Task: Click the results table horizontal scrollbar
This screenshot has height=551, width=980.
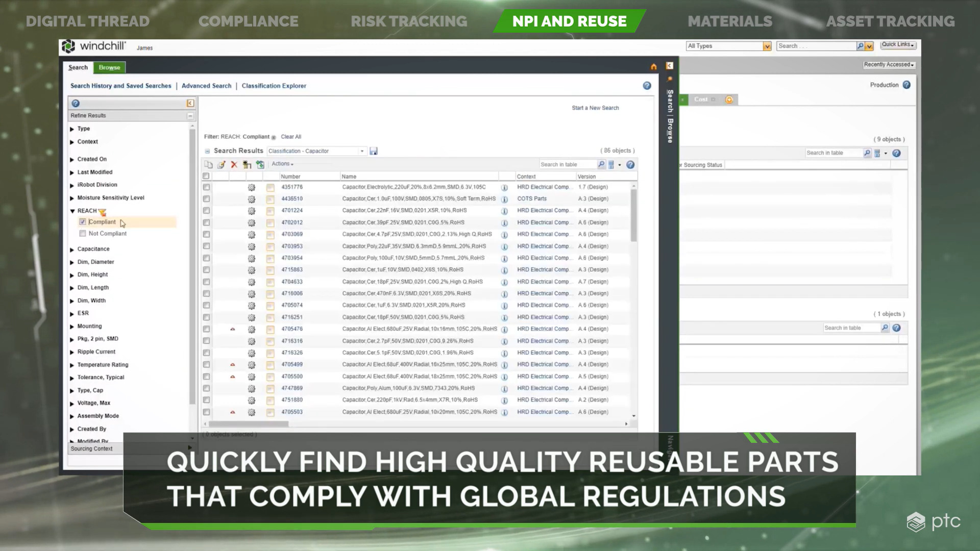Action: tap(248, 423)
